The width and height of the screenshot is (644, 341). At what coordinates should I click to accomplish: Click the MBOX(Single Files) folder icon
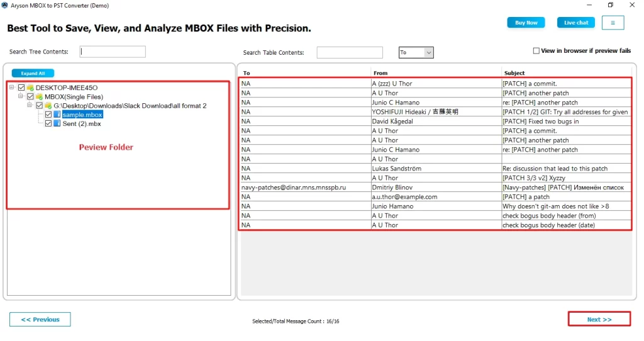click(39, 96)
